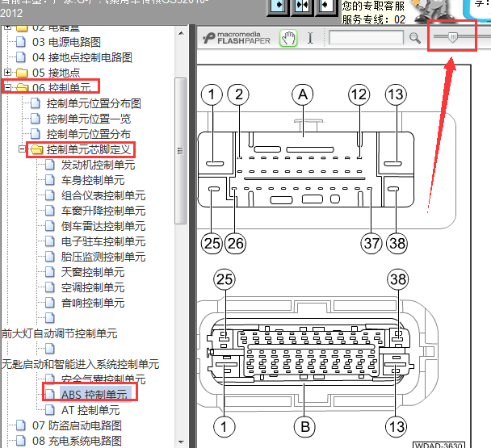Screen dimensions: 491x448
Task: Click the center split panels arrow button
Action: click(x=302, y=7)
